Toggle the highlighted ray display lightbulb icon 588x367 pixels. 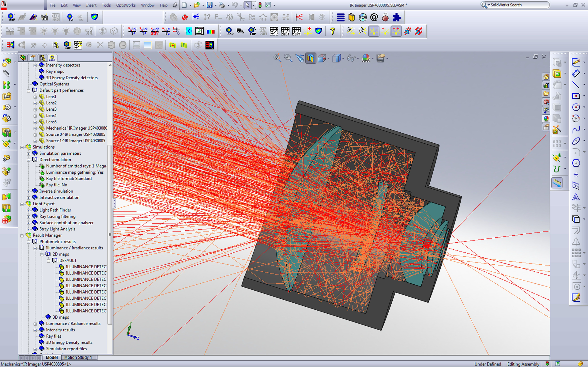point(374,31)
